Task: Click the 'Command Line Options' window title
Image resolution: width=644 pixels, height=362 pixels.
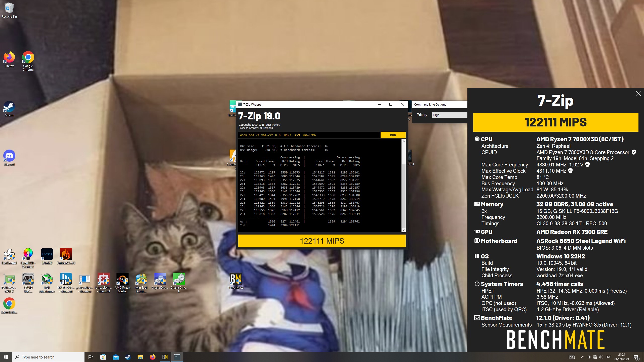Action: 430,105
